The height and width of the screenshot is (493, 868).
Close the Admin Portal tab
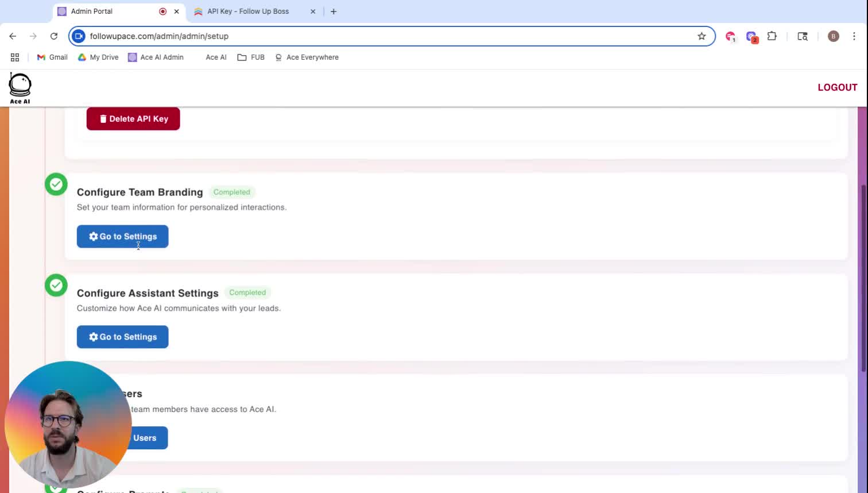click(x=177, y=11)
